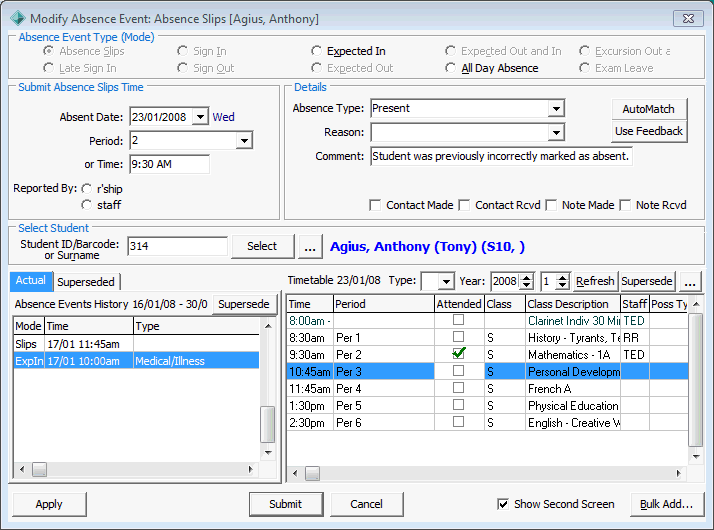
Task: Click the history vertical scrollbar thumb
Action: pos(268,424)
